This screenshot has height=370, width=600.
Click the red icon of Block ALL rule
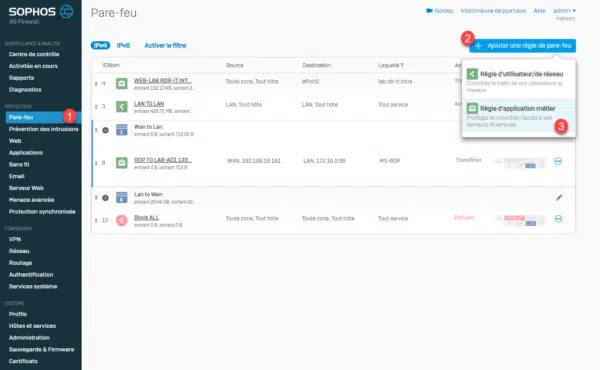(122, 220)
